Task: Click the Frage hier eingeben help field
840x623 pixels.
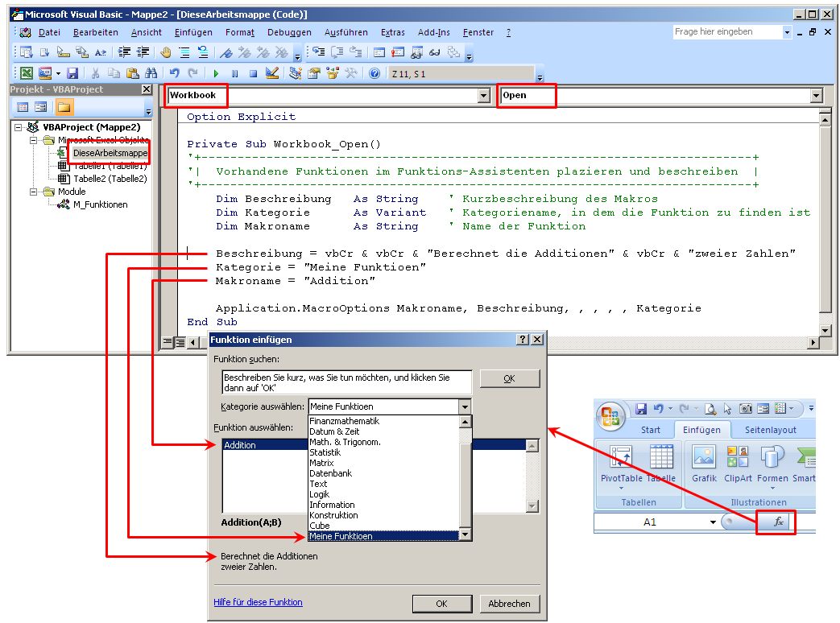Action: click(x=727, y=32)
